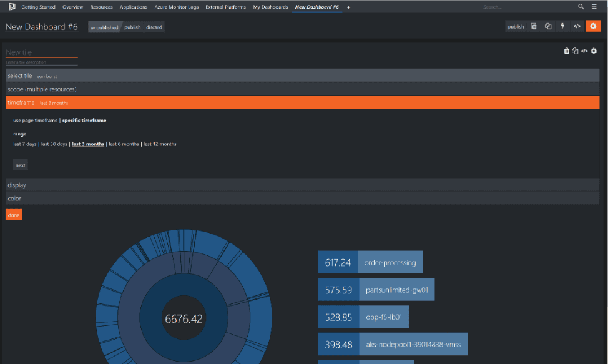The width and height of the screenshot is (608, 364).
Task: Click the New tile title field
Action: click(x=41, y=52)
